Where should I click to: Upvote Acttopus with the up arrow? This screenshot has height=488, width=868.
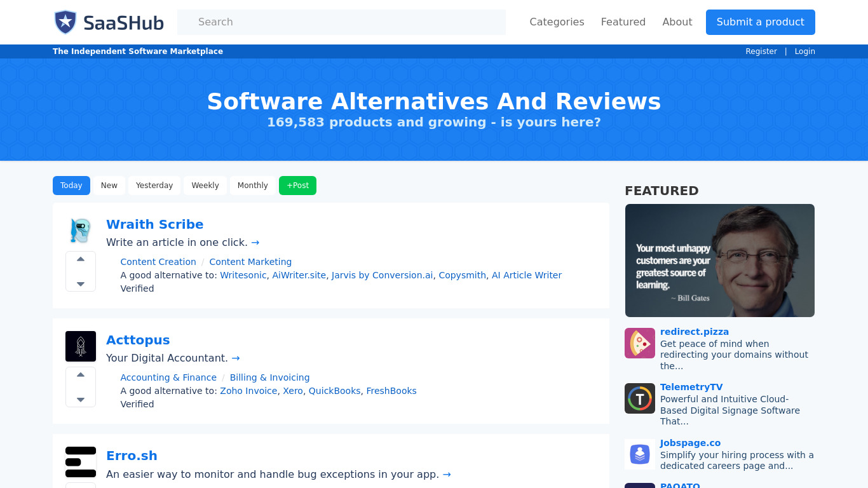(81, 375)
